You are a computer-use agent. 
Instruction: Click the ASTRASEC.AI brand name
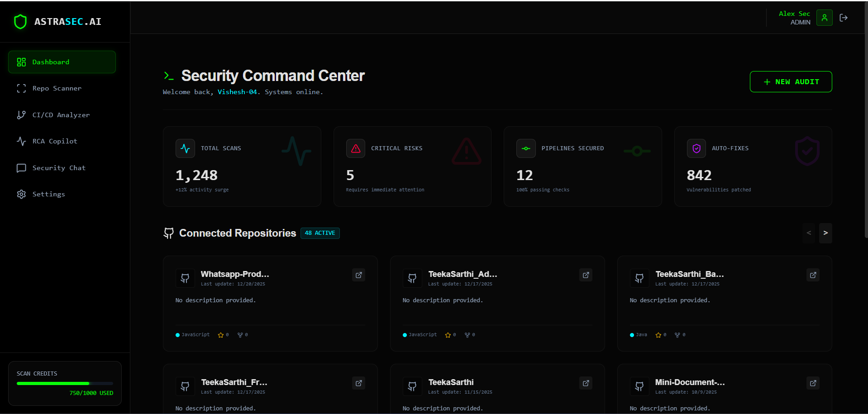click(68, 22)
